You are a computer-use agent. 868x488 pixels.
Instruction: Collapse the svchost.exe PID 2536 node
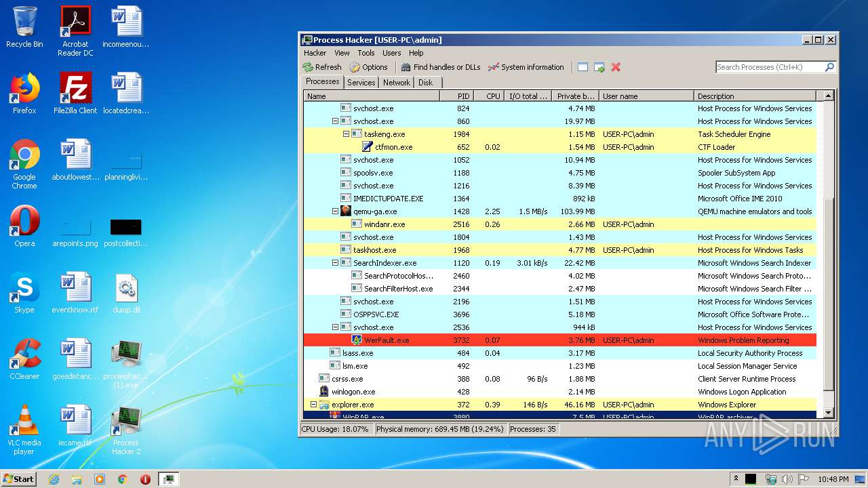[335, 327]
